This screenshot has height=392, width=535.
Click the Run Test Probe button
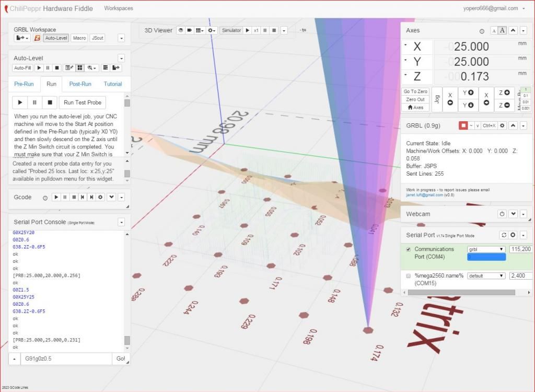[x=83, y=102]
